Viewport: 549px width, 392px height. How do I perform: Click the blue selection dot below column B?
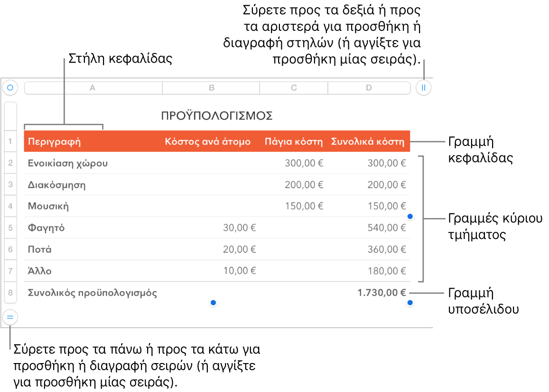point(213,303)
